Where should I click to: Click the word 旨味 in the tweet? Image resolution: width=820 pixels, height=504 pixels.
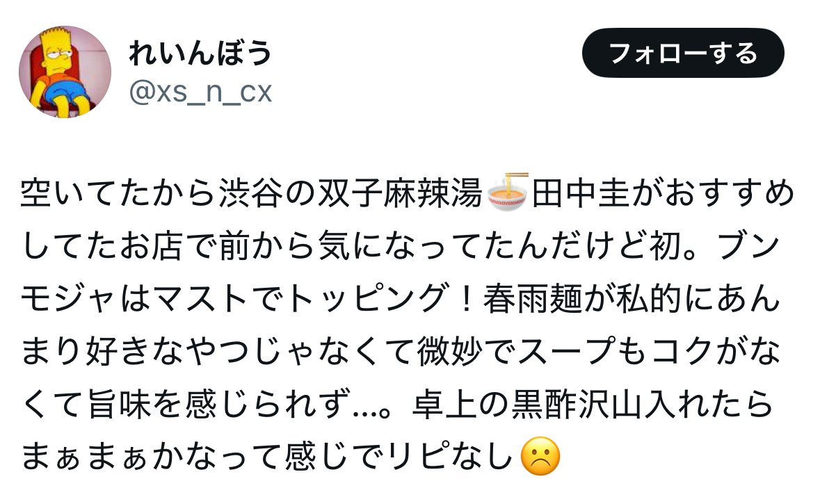[x=120, y=404]
